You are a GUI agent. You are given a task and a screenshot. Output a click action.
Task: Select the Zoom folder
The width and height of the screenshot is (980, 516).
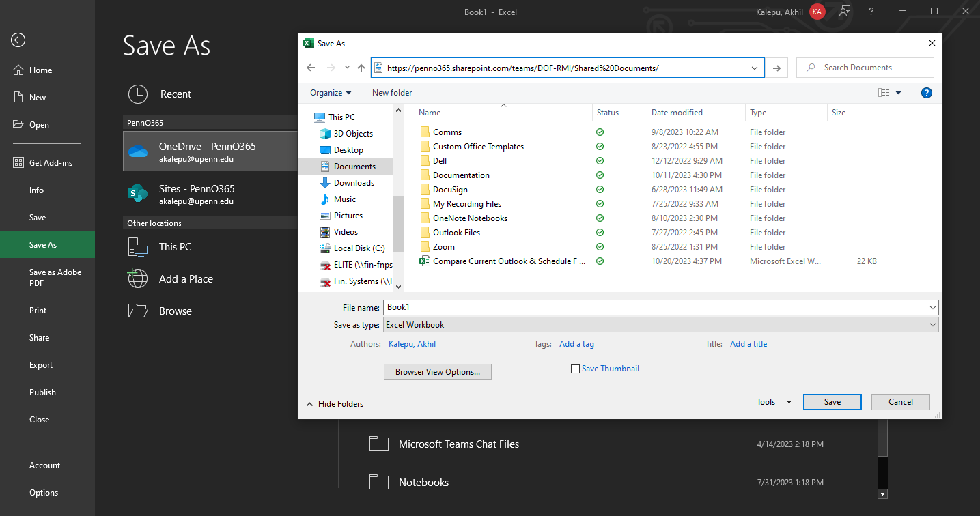[x=443, y=247]
